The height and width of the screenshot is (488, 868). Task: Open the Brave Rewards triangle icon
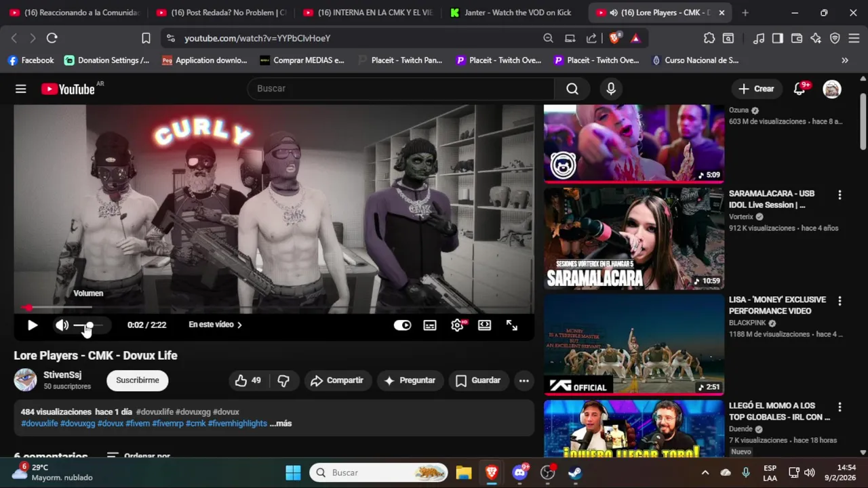[635, 39]
